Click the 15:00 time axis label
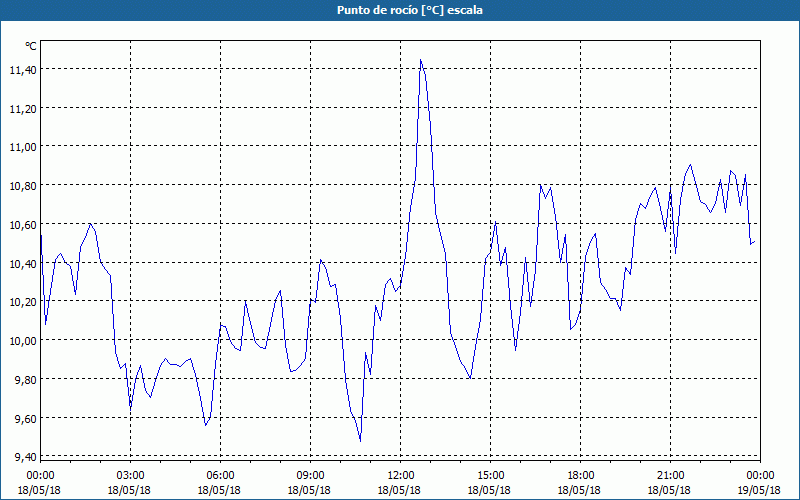Viewport: 800px width, 500px height. (490, 476)
